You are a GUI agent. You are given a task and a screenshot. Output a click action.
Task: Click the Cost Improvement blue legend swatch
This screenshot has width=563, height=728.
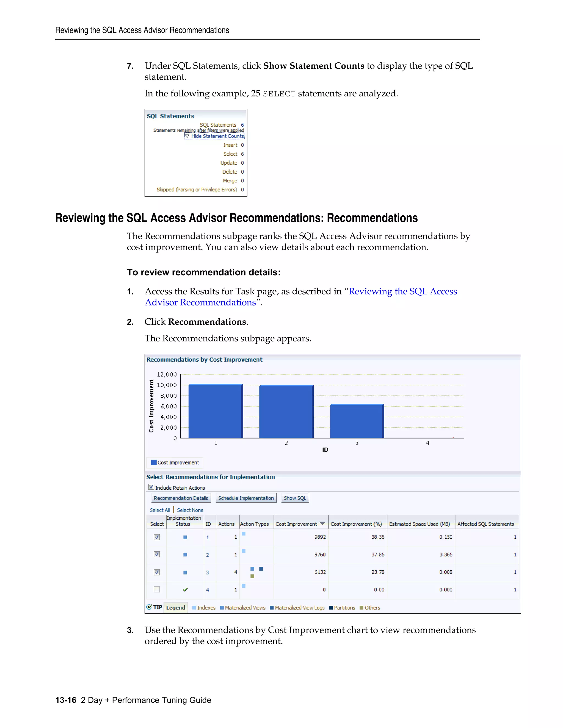[x=154, y=462]
